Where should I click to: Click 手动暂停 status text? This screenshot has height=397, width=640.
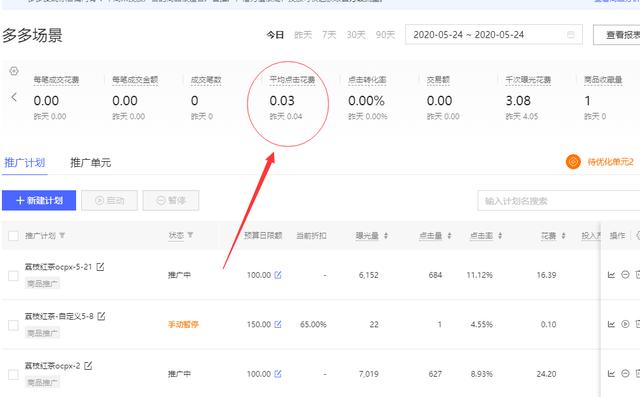pyautogui.click(x=183, y=324)
